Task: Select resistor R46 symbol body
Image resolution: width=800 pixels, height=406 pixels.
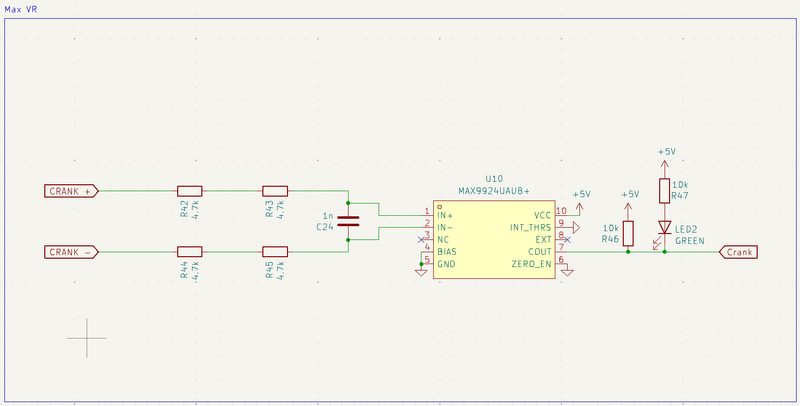Action: pyautogui.click(x=628, y=233)
